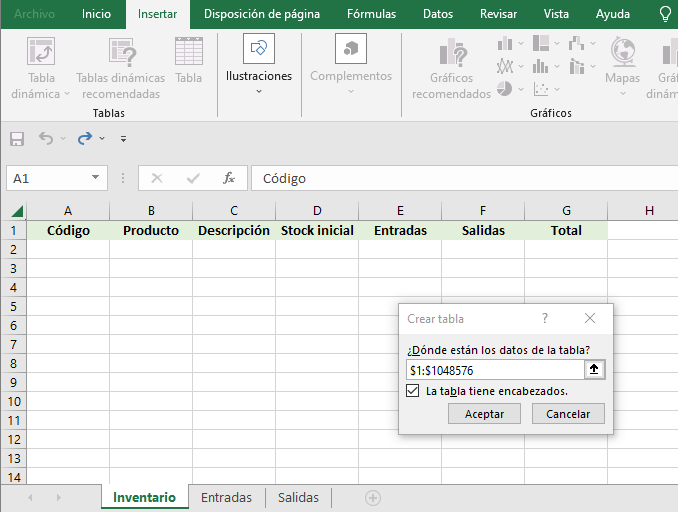Switch to the Datos tab
678x512 pixels.
click(438, 14)
